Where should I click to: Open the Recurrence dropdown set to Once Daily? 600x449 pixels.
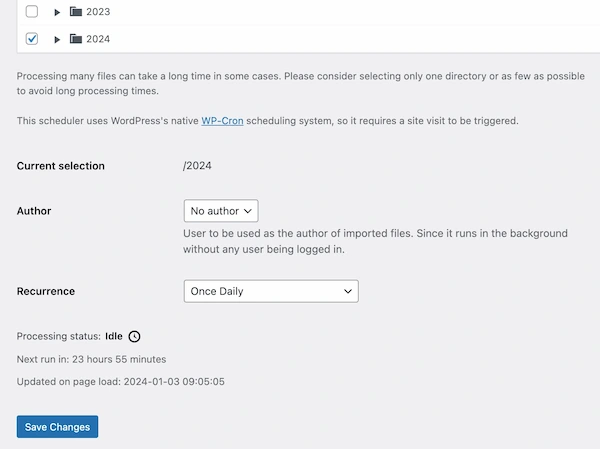271,291
